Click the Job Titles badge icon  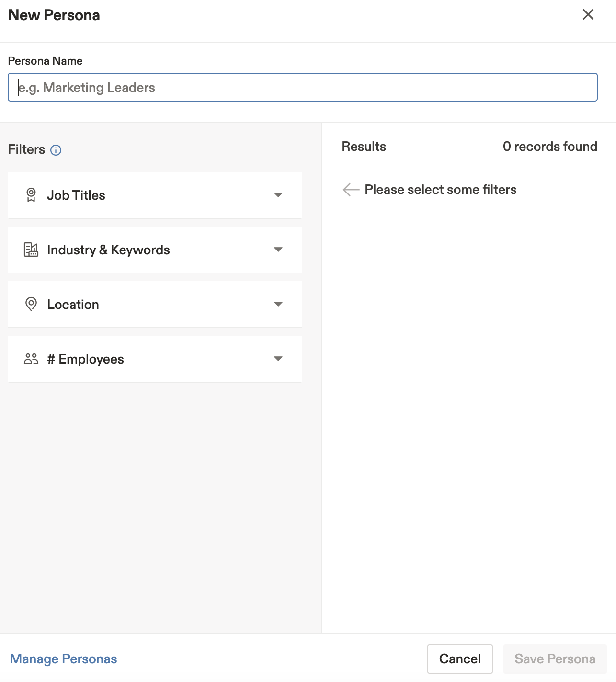31,195
